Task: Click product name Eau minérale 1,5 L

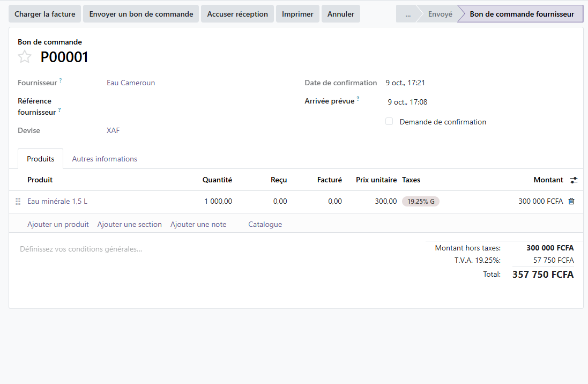Action: (57, 202)
